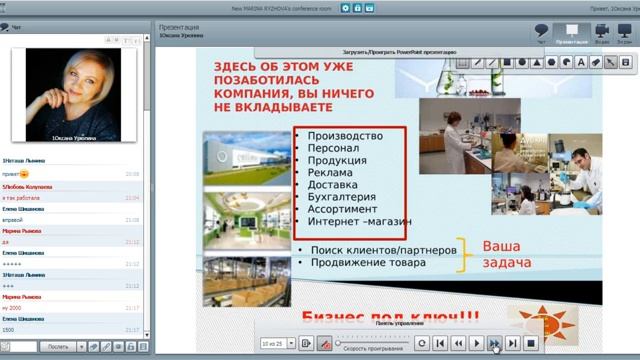This screenshot has height=360, width=640.
Task: Click the first chat toolbar icon after send dropdown
Action: [x=93, y=347]
